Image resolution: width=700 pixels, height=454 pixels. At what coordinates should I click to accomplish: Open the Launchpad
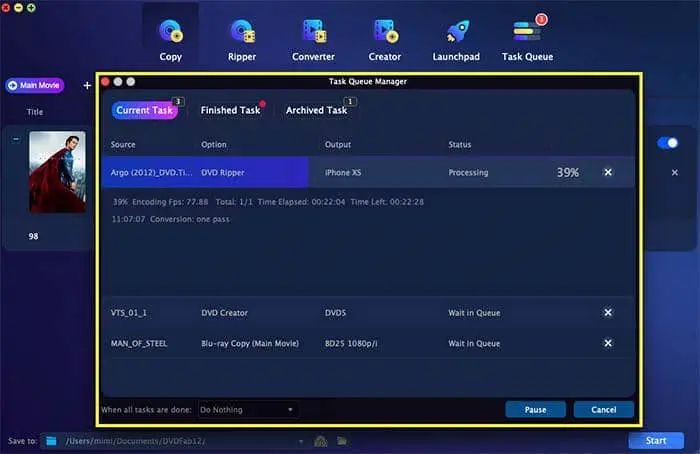(x=456, y=40)
